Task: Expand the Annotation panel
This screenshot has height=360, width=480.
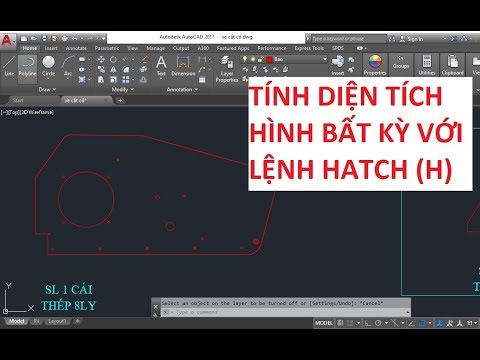Action: (x=182, y=89)
